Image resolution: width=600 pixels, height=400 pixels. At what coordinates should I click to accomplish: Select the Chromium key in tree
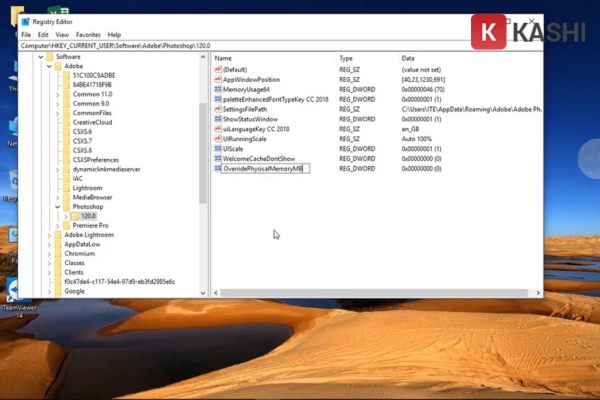[79, 253]
